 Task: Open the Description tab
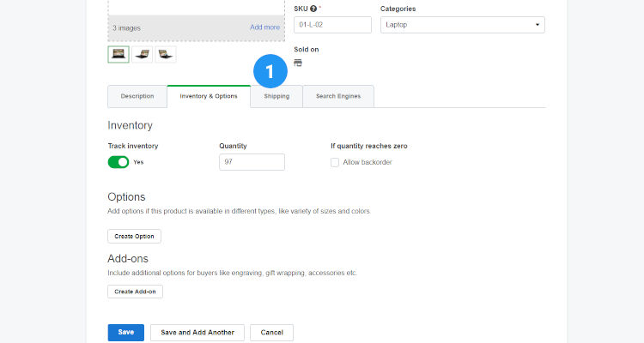point(137,96)
